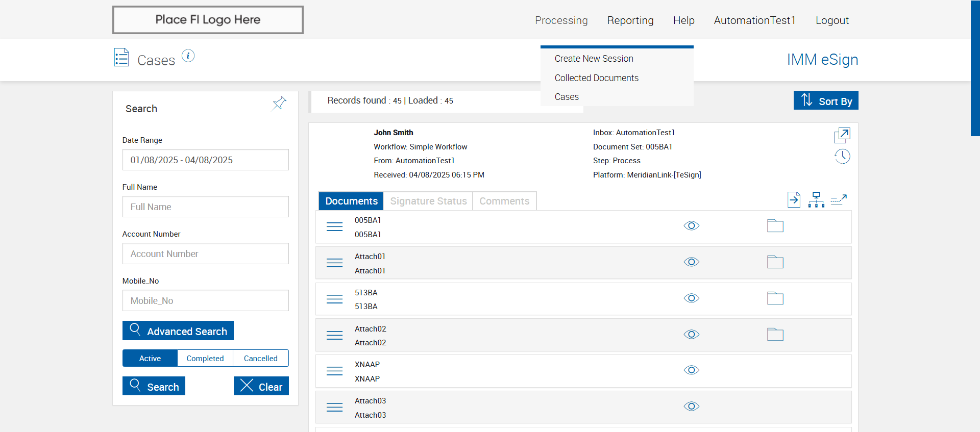Open the case history clock icon
The width and height of the screenshot is (980, 432).
pos(842,156)
